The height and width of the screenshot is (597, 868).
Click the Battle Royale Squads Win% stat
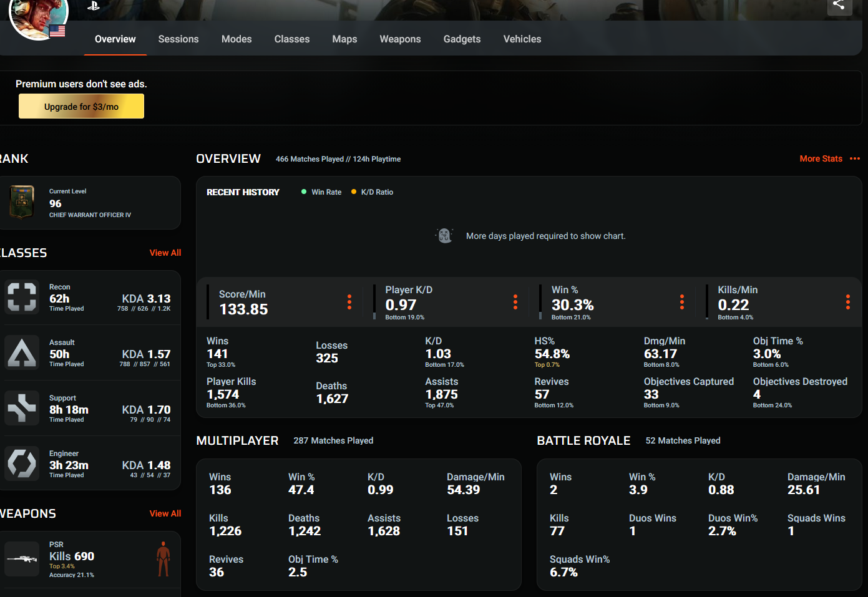point(580,566)
